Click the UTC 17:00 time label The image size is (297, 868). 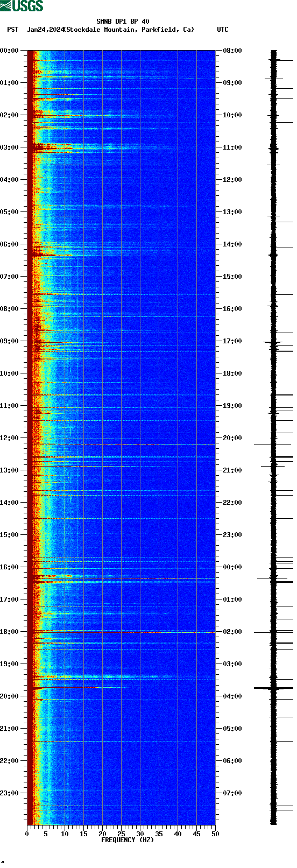pos(232,341)
